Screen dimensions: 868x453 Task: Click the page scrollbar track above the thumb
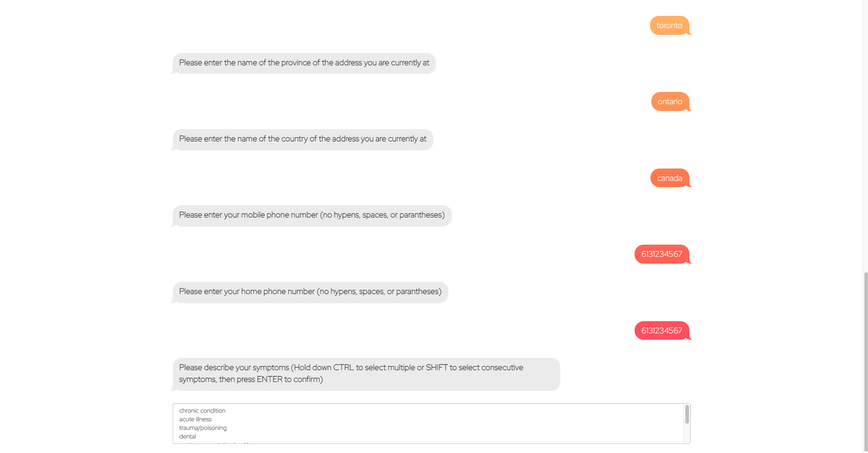click(x=865, y=136)
